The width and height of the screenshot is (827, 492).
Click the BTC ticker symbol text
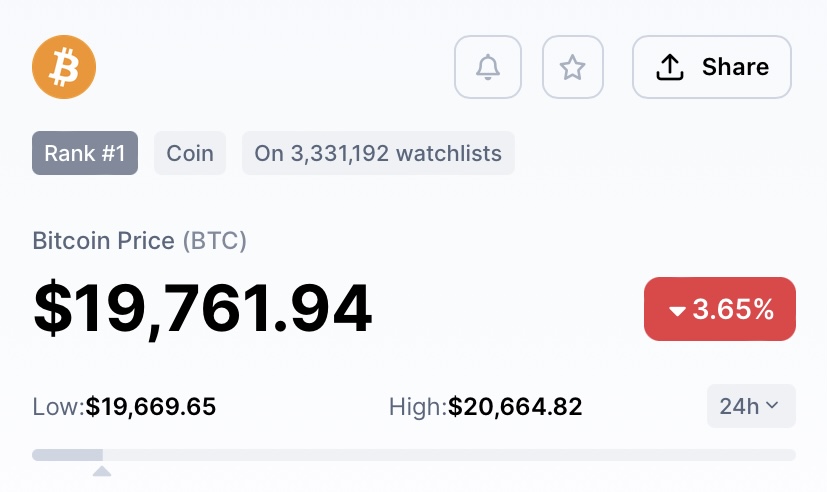tap(215, 241)
